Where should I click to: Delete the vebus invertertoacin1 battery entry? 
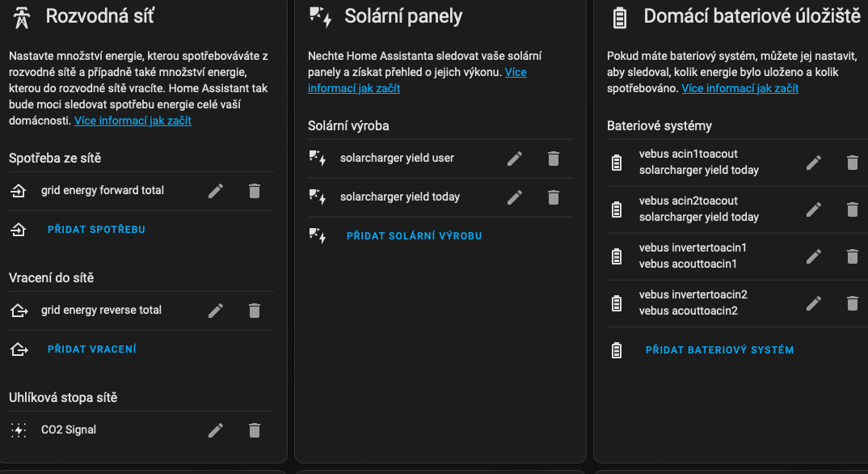click(852, 256)
